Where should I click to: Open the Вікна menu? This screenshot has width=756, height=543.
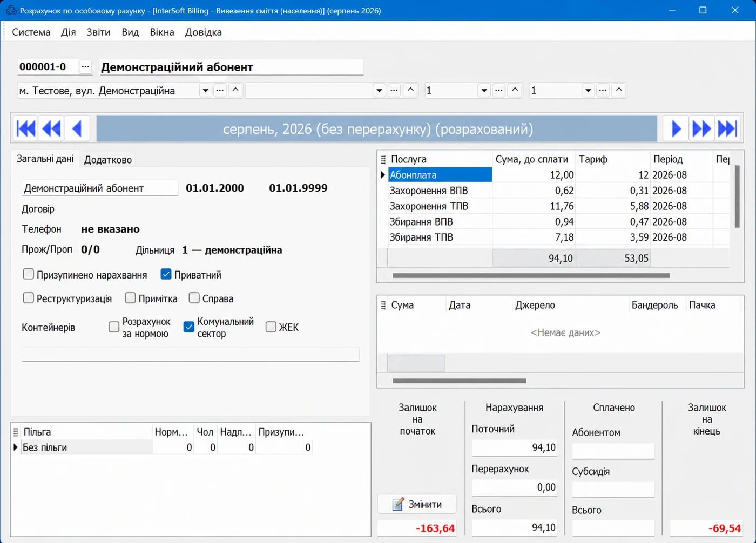click(162, 32)
